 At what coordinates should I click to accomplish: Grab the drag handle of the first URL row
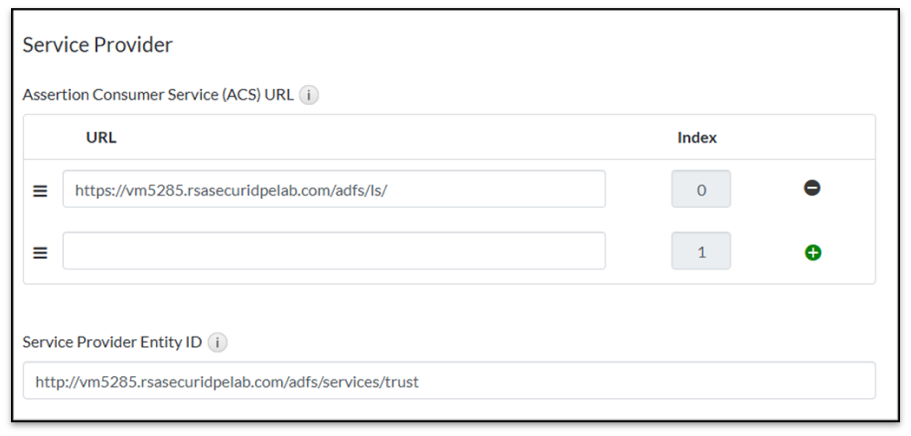[x=41, y=190]
